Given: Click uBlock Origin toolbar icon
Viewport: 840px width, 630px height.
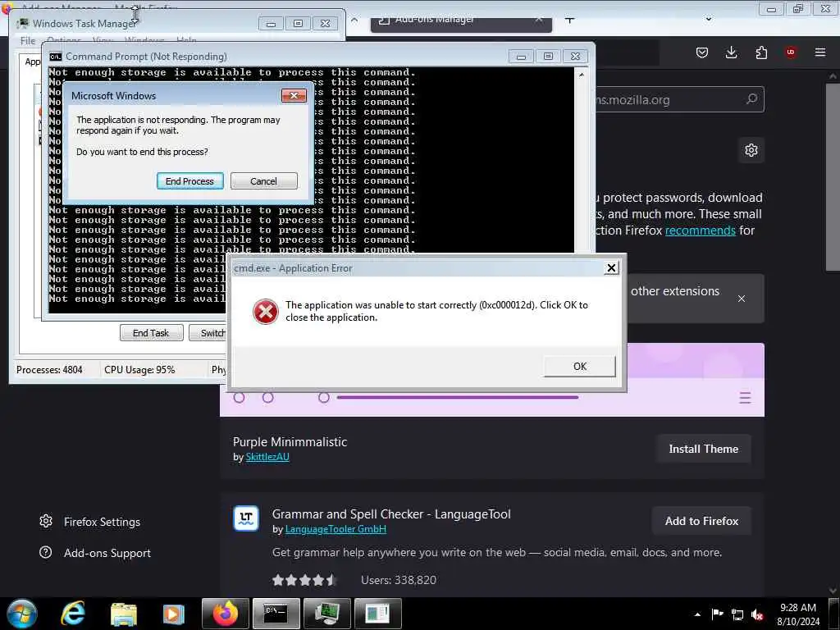Looking at the screenshot, I should (791, 52).
